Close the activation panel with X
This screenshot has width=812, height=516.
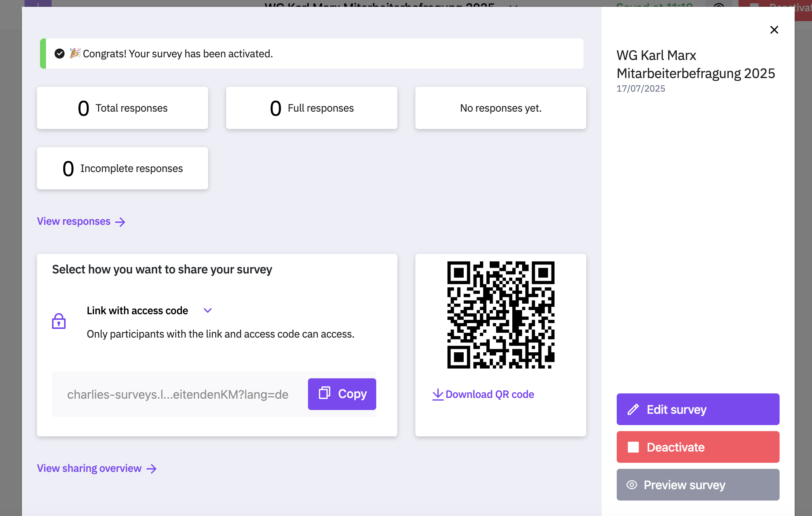pos(774,30)
